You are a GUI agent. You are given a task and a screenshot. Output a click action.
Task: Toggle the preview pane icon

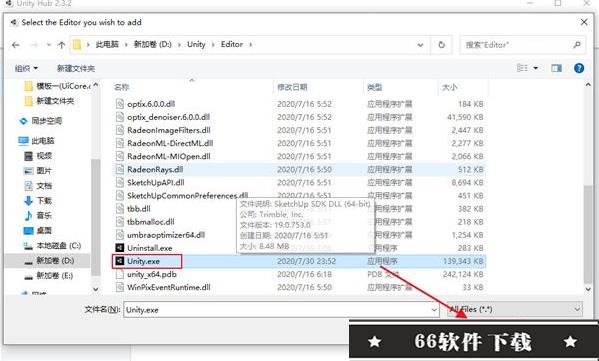[556, 68]
